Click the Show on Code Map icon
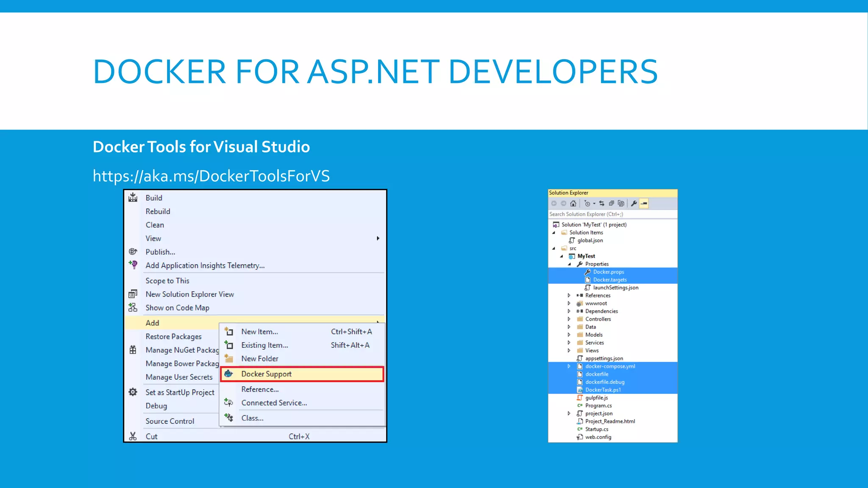The image size is (868, 488). (x=133, y=308)
